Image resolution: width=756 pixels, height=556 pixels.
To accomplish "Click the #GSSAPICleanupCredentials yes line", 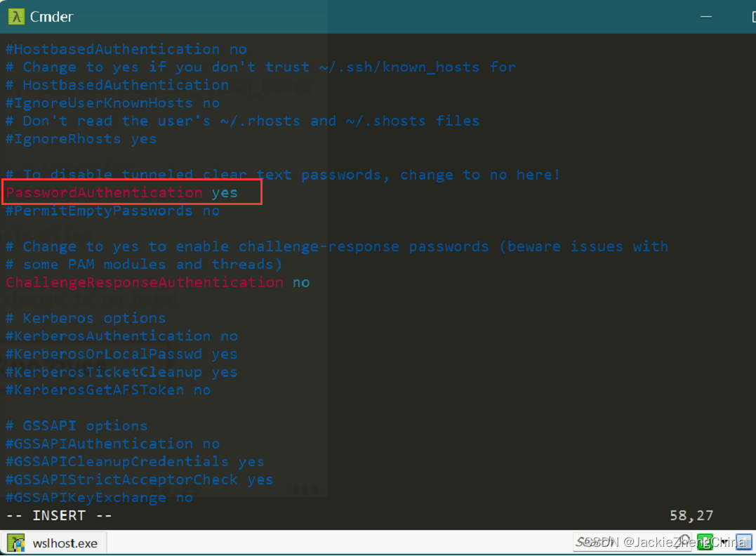I will [135, 461].
